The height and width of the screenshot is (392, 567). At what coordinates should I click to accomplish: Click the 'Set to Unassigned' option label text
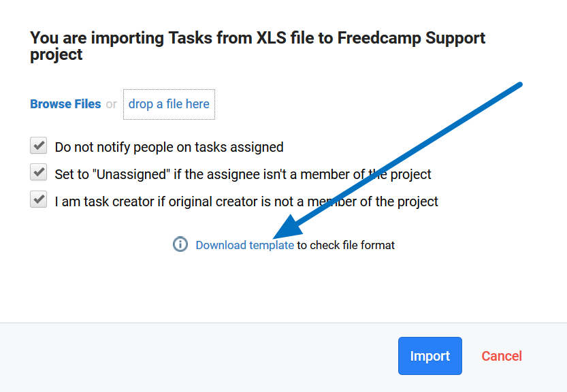point(243,174)
